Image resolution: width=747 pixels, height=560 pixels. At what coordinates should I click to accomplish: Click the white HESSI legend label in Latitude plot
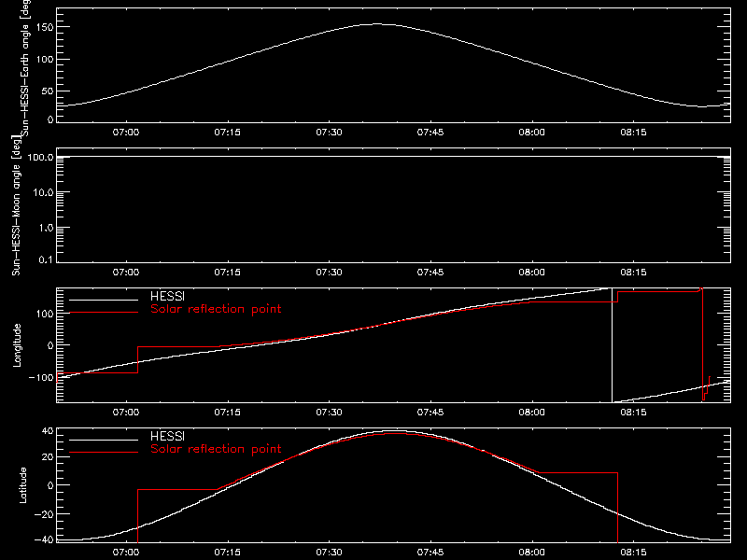tap(167, 436)
